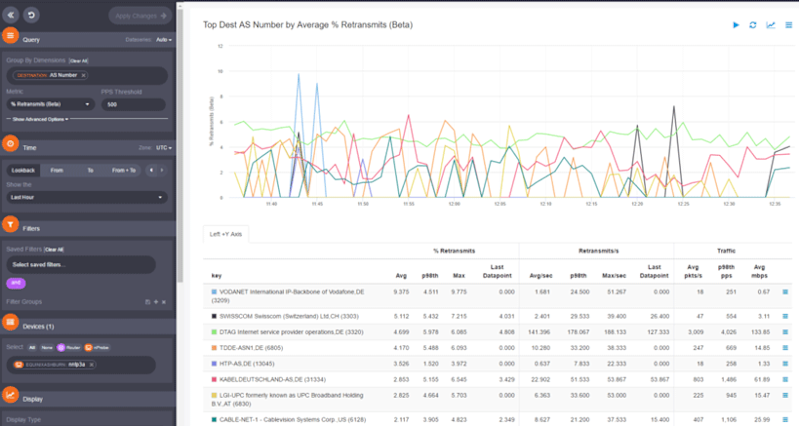Remove filter groups with the X icon

pyautogui.click(x=164, y=302)
